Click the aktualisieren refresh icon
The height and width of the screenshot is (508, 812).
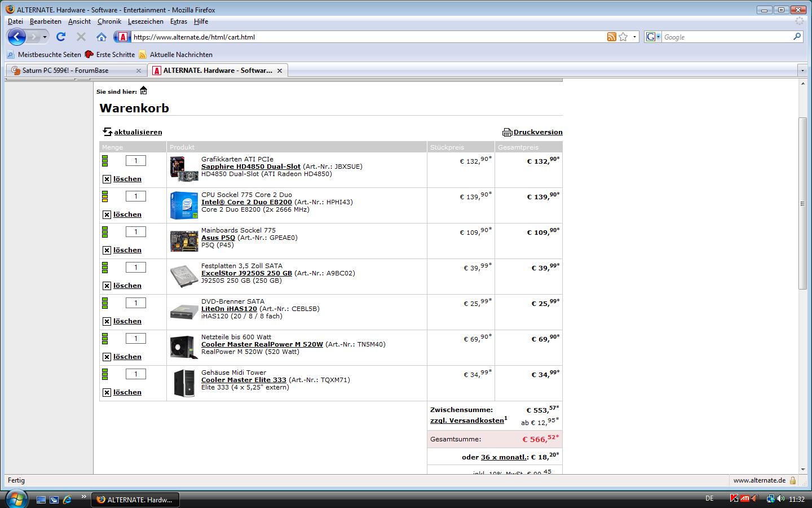point(107,132)
